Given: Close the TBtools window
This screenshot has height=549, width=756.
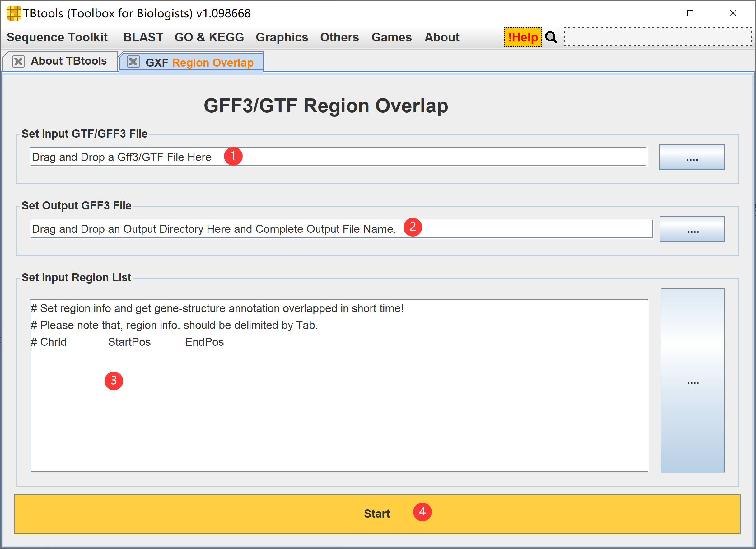Looking at the screenshot, I should (733, 13).
